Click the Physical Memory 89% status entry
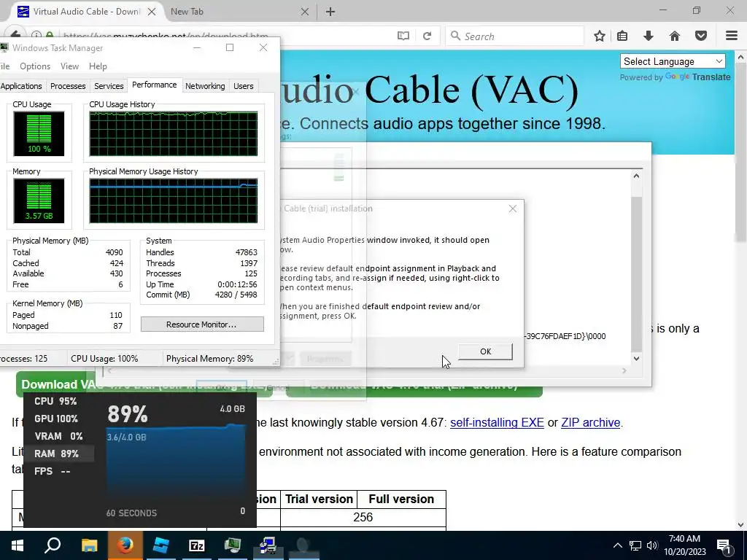The height and width of the screenshot is (560, 747). pos(209,359)
